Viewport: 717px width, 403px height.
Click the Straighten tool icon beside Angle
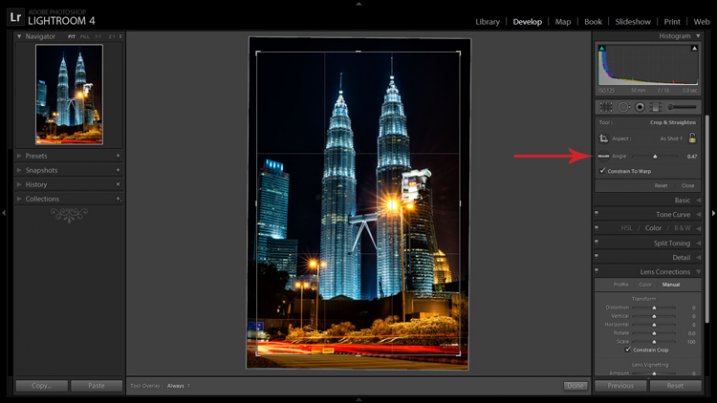[x=604, y=157]
